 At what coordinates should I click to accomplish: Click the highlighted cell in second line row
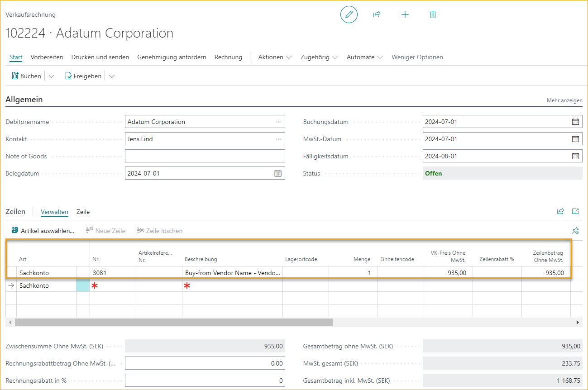pos(83,285)
